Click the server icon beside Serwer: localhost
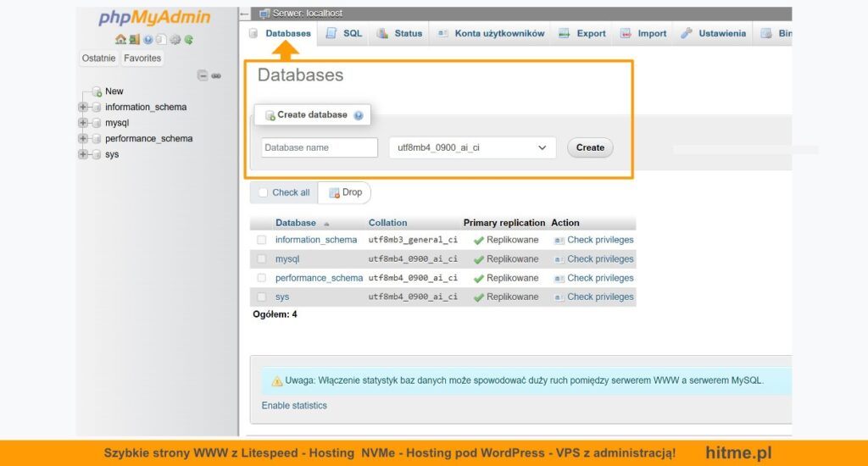This screenshot has height=466, width=868. tap(264, 14)
